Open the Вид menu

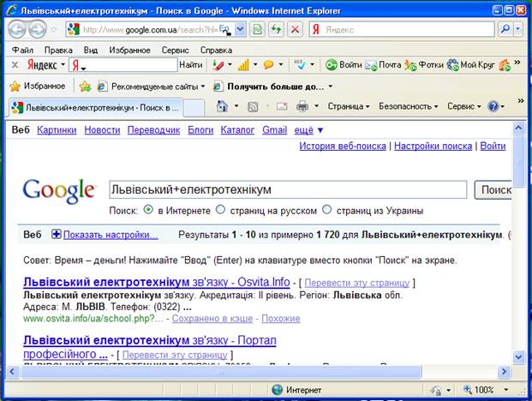pos(91,51)
